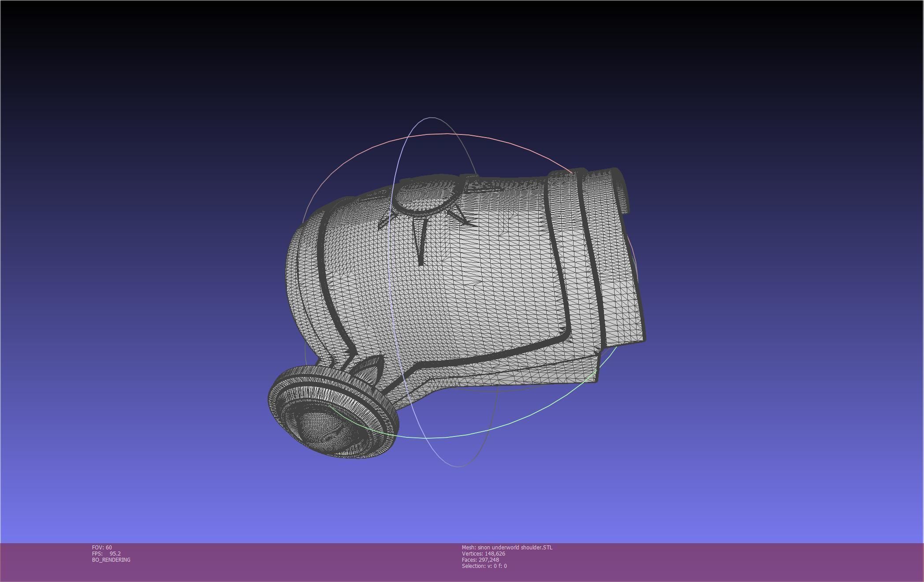The width and height of the screenshot is (924, 582).
Task: Click the circular sun emblem on the mesh
Action: click(x=425, y=196)
